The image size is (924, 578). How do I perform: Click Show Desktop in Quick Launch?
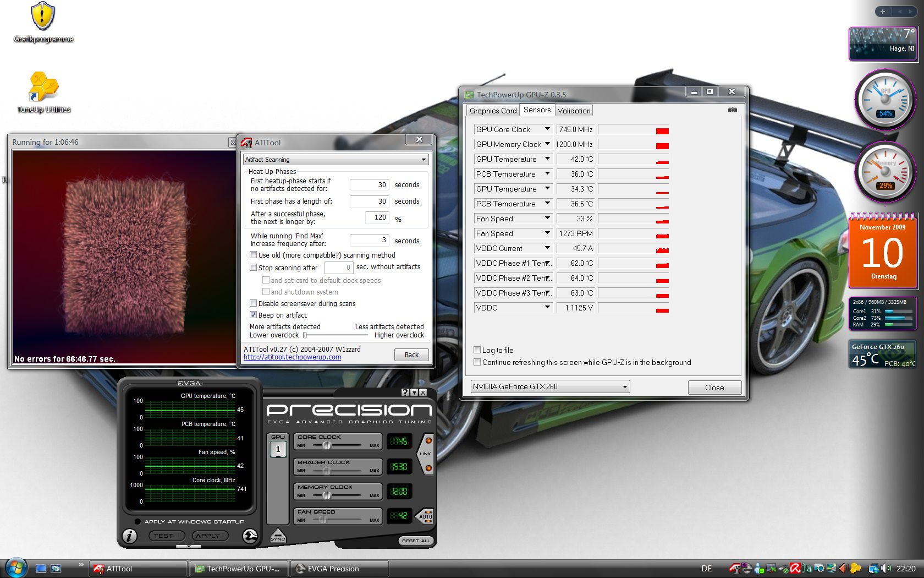pos(41,569)
